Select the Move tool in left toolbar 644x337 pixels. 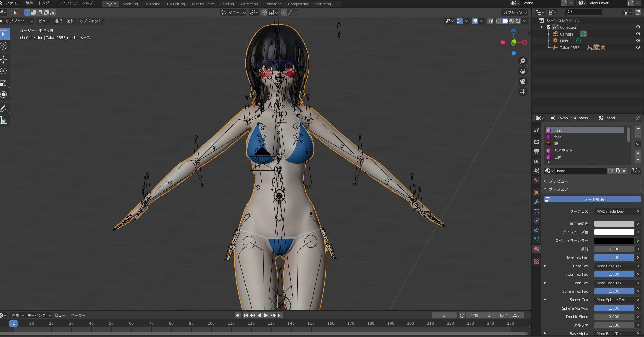[4, 60]
